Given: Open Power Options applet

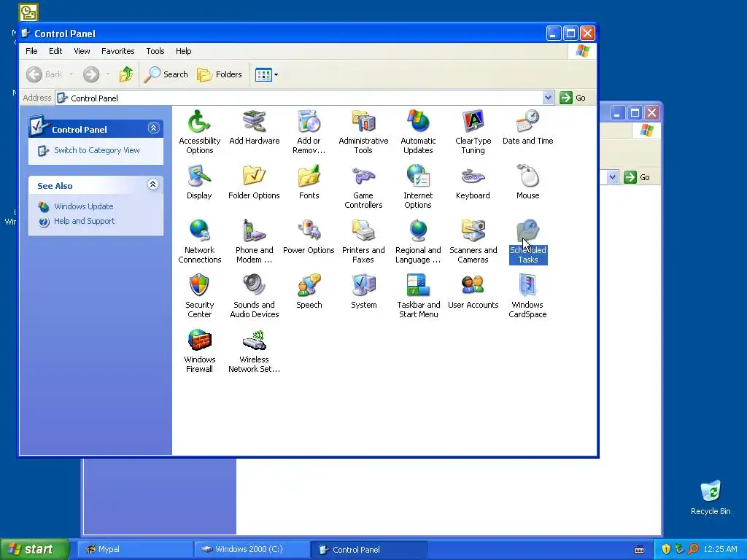Looking at the screenshot, I should click(309, 237).
